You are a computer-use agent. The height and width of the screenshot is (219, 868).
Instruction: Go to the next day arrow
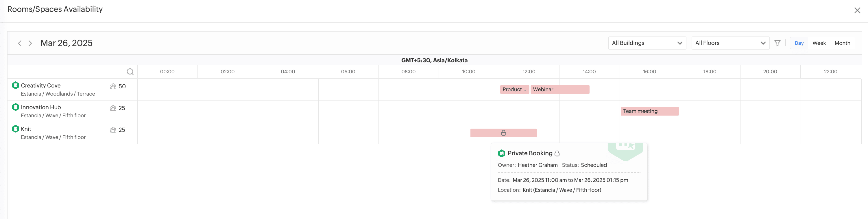30,43
